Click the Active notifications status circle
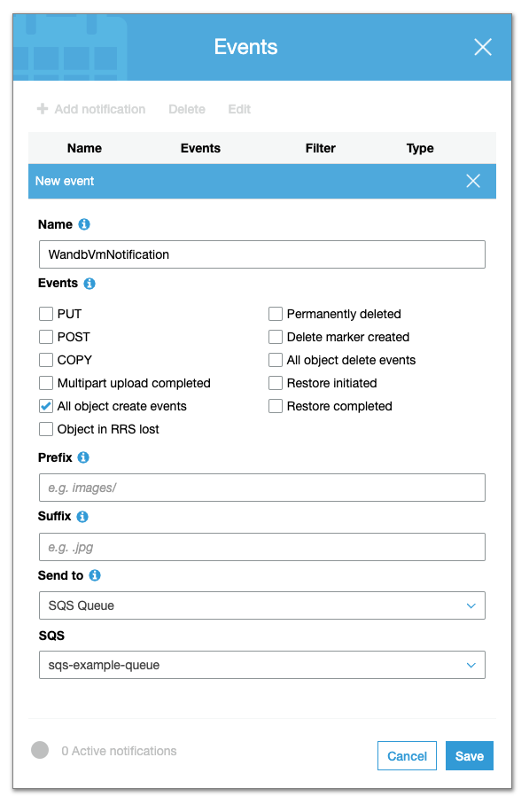 [39, 750]
